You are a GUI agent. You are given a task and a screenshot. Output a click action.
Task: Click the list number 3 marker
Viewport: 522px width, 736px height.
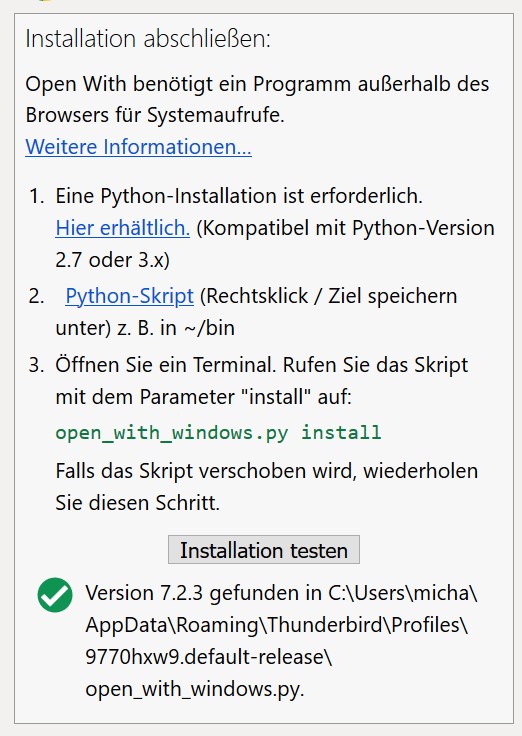point(36,365)
